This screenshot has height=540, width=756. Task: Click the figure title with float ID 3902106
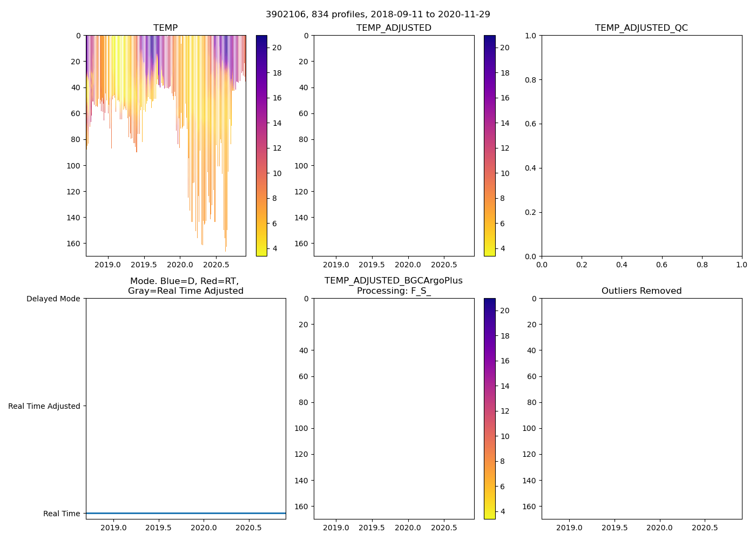377,15
